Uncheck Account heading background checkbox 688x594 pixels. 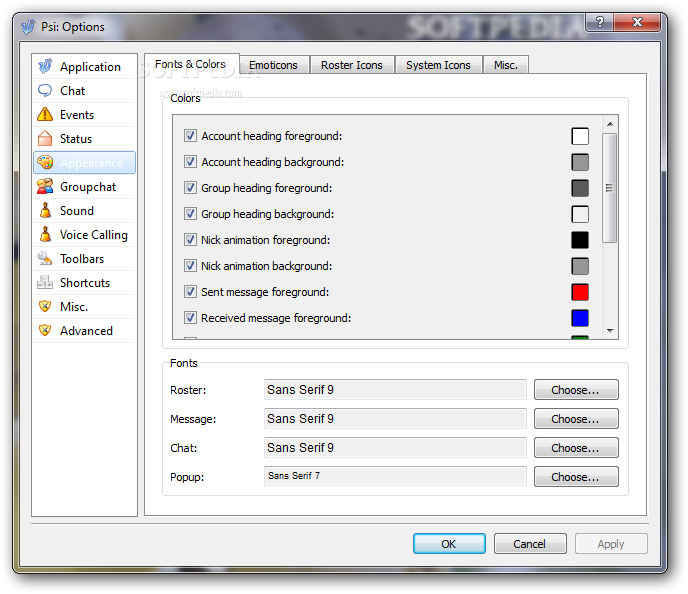tap(190, 161)
